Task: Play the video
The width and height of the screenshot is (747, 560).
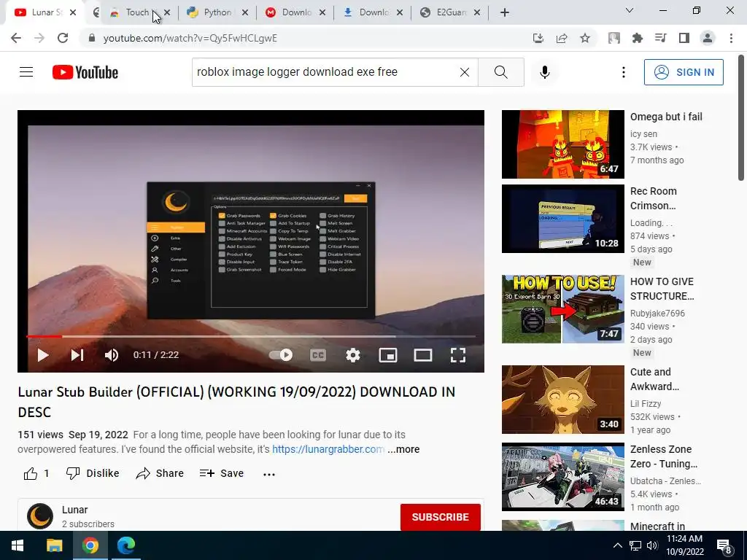Action: (42, 355)
